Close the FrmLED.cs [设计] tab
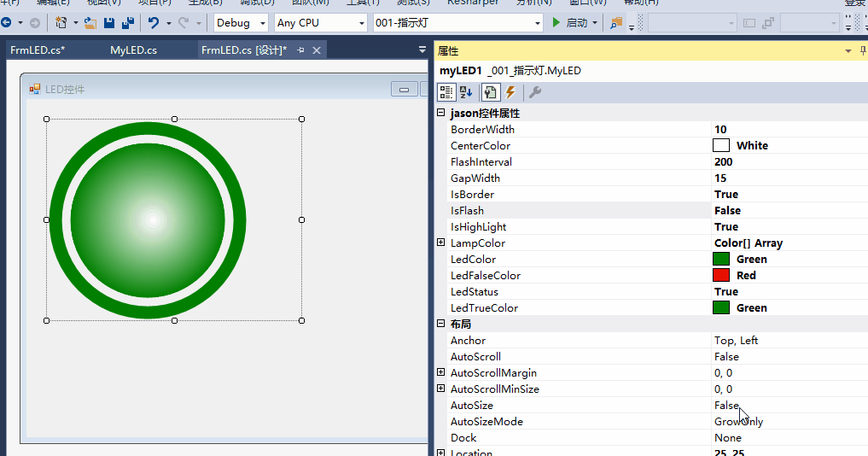The image size is (868, 456). [x=317, y=50]
